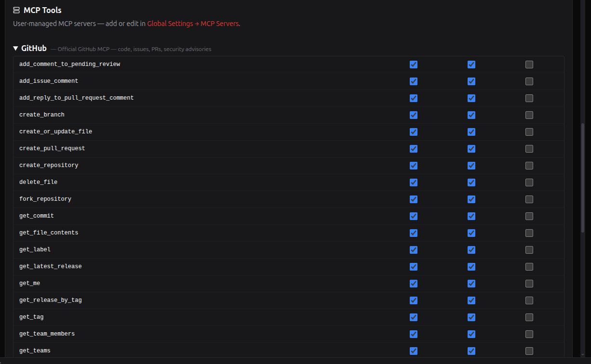Collapse the GitHub section triangle
This screenshot has height=364, width=591.
pos(15,49)
